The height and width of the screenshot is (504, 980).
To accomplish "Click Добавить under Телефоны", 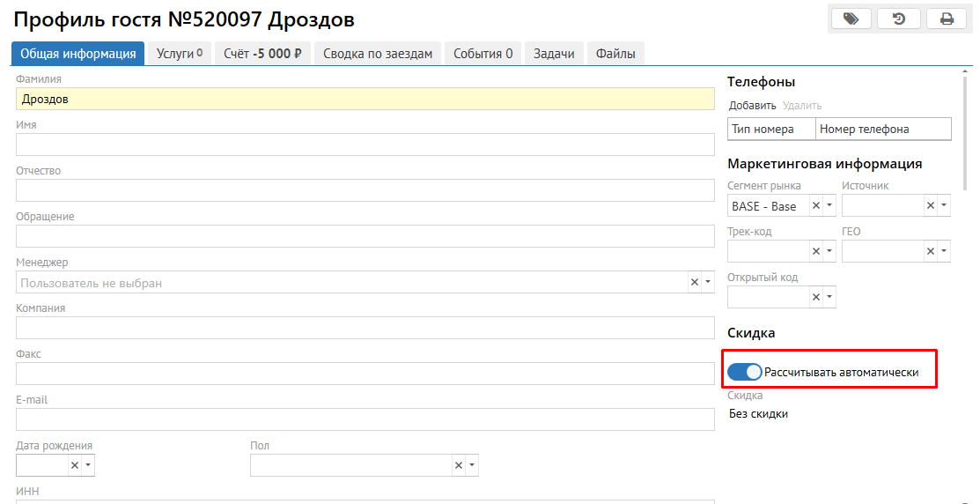I will pyautogui.click(x=752, y=106).
